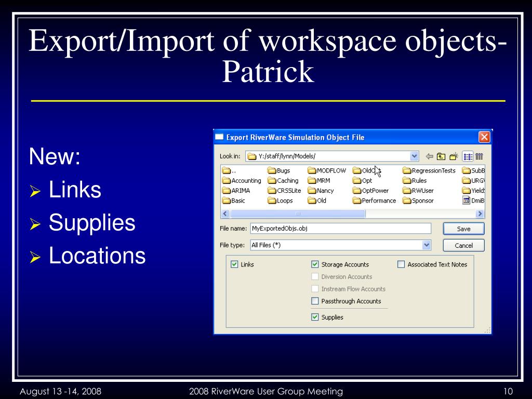Open the RegressionTests folder

point(429,170)
